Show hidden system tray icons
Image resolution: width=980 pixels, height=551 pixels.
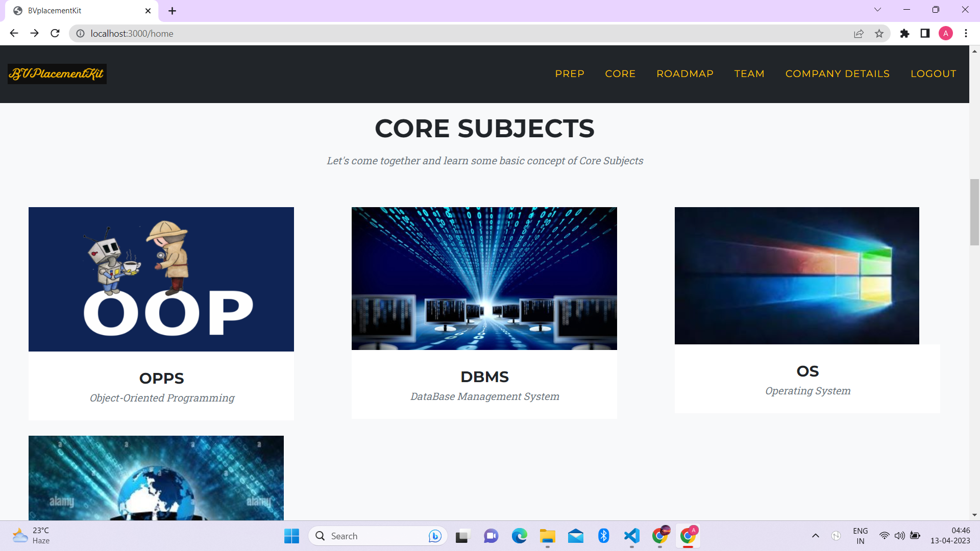[x=815, y=536]
